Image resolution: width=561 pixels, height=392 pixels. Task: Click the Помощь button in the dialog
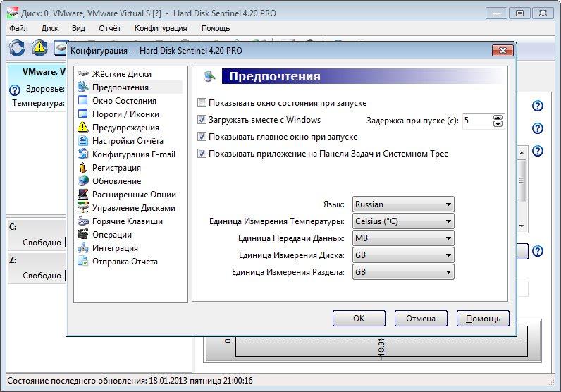point(483,318)
